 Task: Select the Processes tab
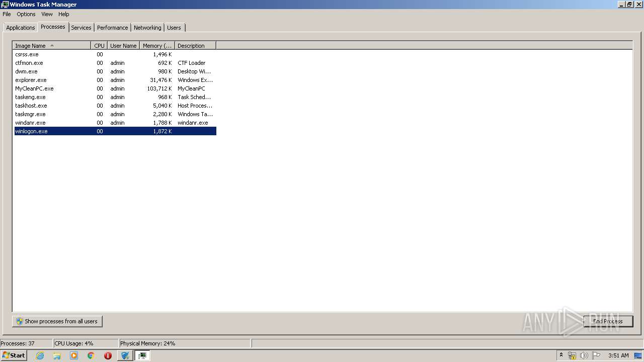(53, 27)
